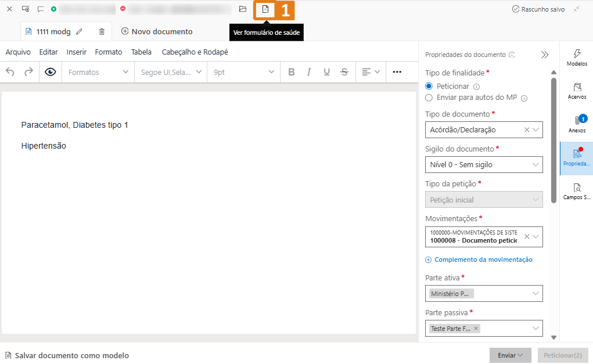Open the Acervos sidebar panel

pos(577,91)
